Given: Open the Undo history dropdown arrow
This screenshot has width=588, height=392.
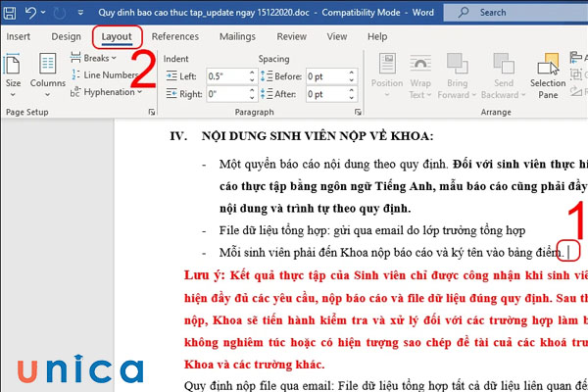Looking at the screenshot, I should point(43,13).
